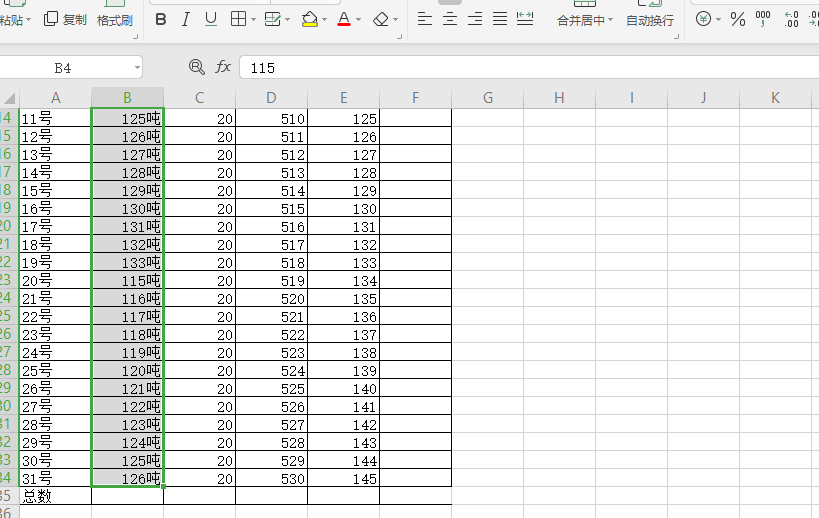Image resolution: width=819 pixels, height=518 pixels.
Task: Increase decimal places
Action: (792, 19)
